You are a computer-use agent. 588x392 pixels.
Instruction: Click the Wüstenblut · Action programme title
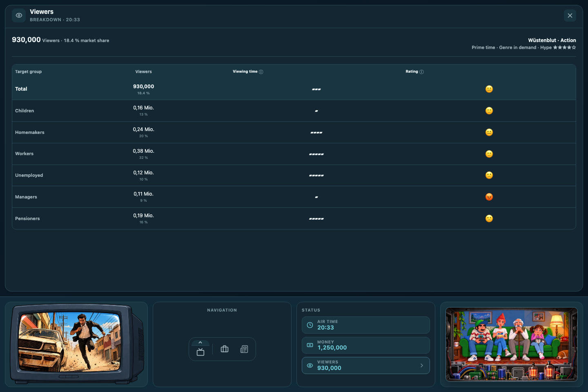552,40
